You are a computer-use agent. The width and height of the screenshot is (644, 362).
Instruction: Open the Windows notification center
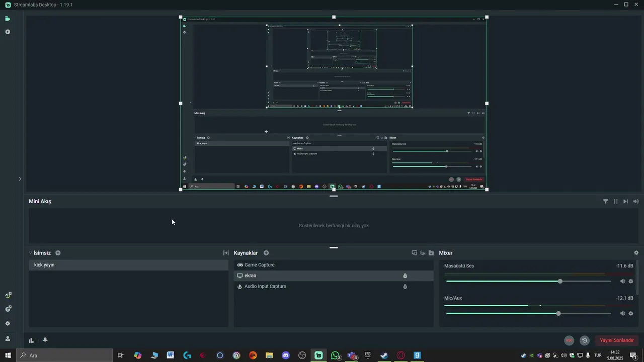click(633, 355)
